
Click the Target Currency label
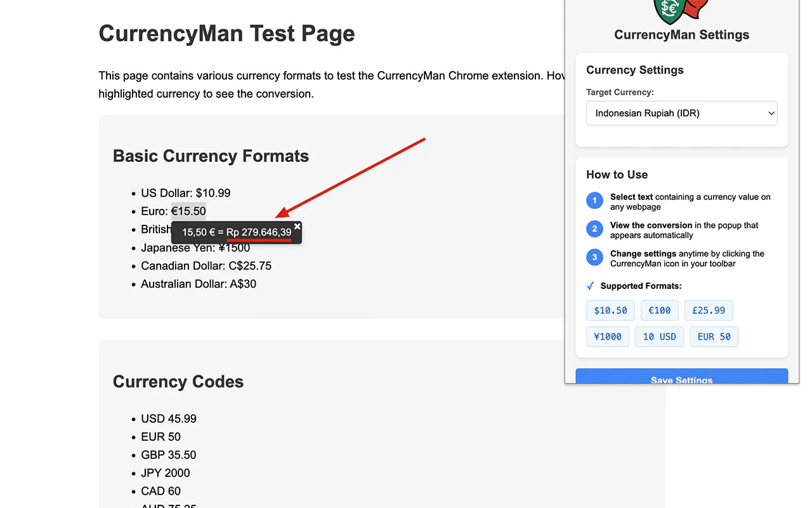(620, 92)
